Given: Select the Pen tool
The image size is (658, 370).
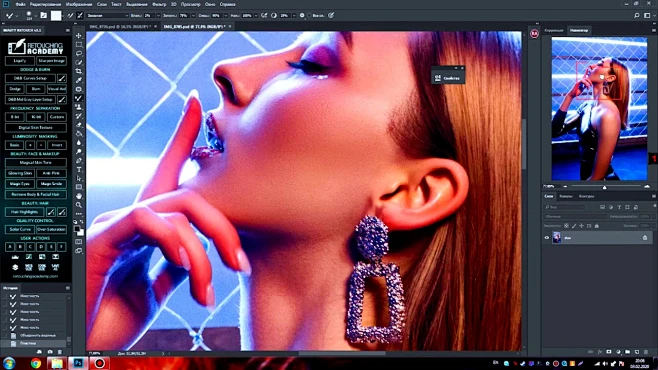Looking at the screenshot, I should (x=79, y=161).
